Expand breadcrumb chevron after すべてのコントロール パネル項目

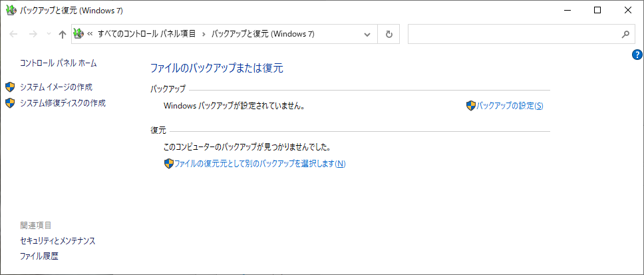pos(204,35)
